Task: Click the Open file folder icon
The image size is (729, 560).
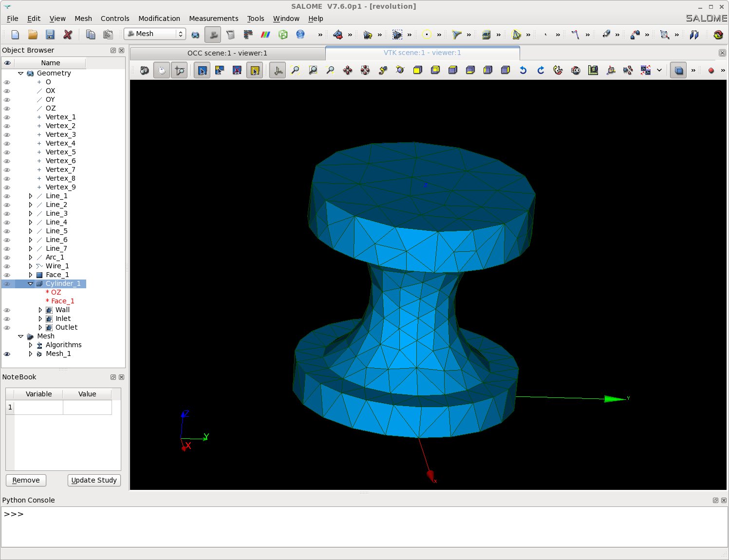Action: pyautogui.click(x=33, y=35)
